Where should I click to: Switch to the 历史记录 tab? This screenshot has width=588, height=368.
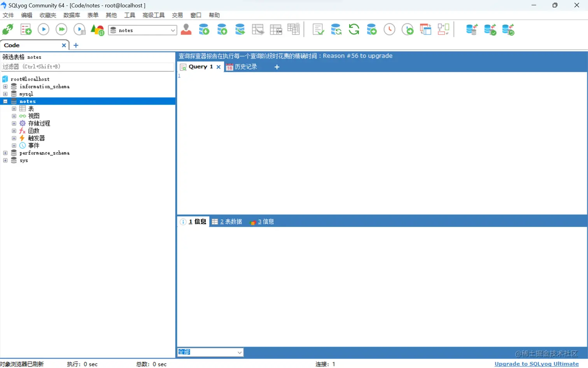(x=241, y=67)
